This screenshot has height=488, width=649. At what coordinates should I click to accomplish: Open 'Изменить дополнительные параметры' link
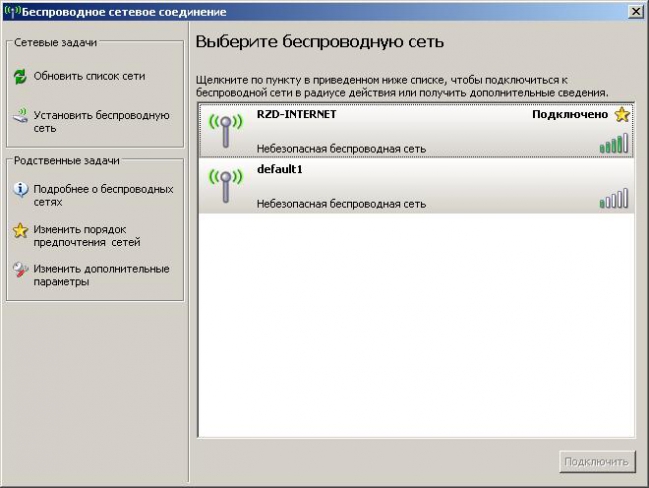point(101,275)
